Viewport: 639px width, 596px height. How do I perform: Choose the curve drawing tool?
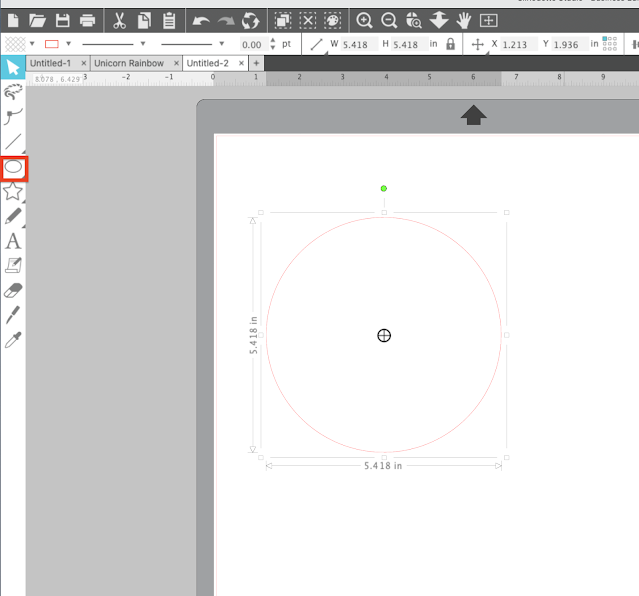pyautogui.click(x=13, y=116)
